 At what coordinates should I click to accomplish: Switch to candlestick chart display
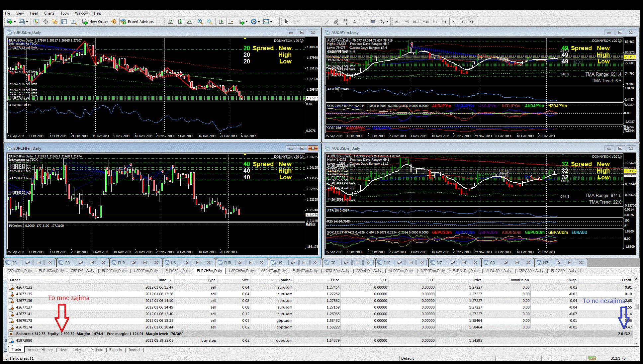180,22
